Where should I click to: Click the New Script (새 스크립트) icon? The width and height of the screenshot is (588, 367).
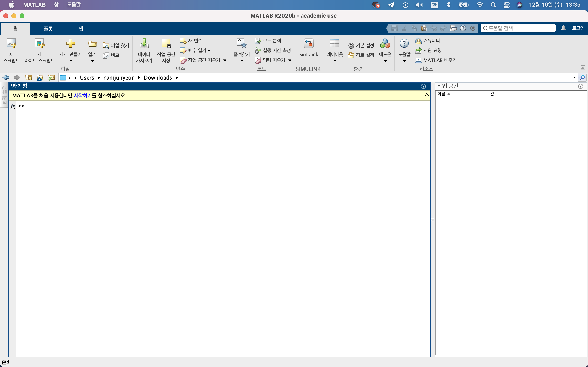(x=11, y=44)
